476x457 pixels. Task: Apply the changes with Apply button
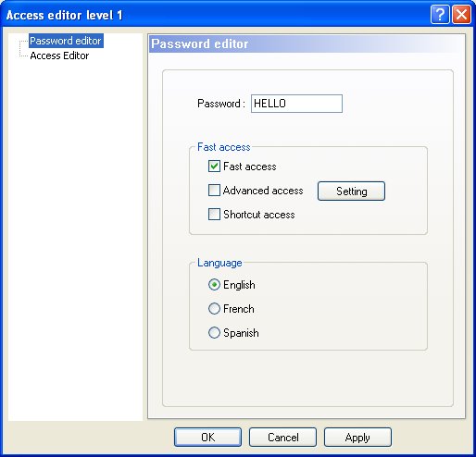(x=357, y=438)
